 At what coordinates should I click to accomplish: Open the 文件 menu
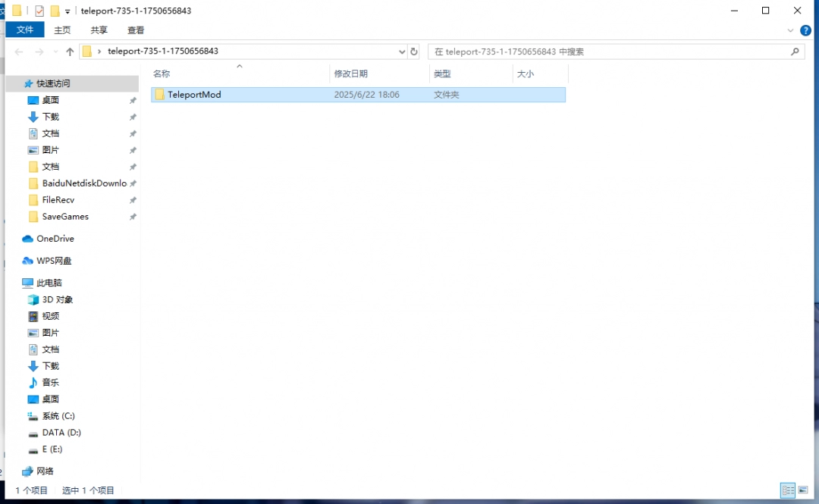25,30
